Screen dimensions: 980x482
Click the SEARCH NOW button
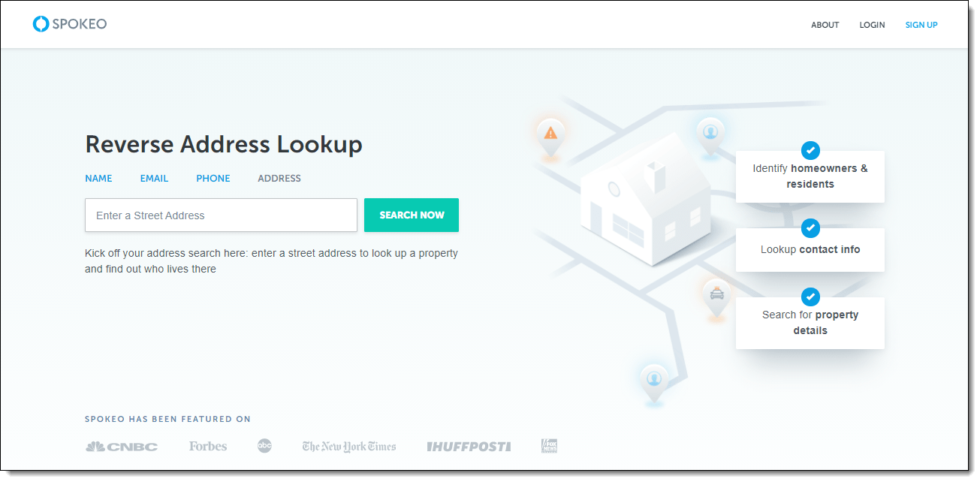pyautogui.click(x=412, y=215)
